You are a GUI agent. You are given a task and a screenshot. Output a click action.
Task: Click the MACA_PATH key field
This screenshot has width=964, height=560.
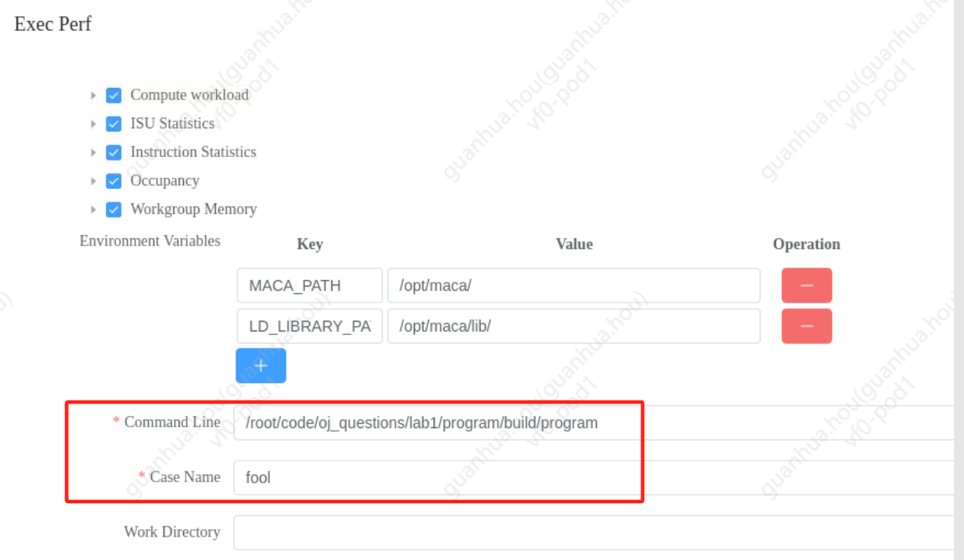point(309,286)
